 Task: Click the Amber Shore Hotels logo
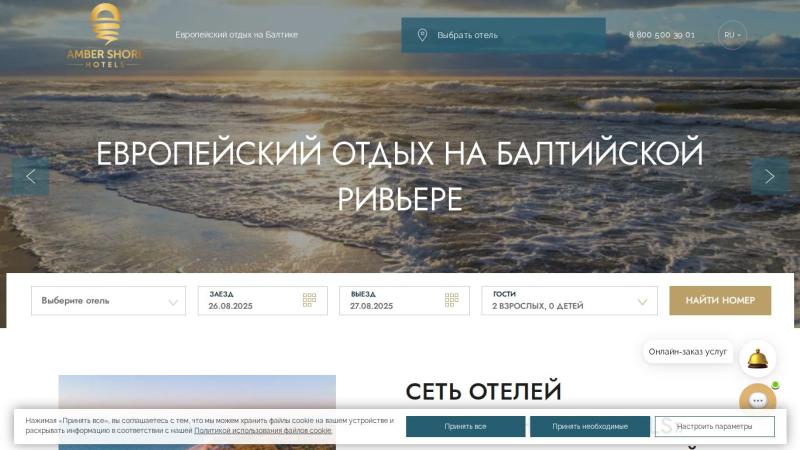tap(104, 36)
